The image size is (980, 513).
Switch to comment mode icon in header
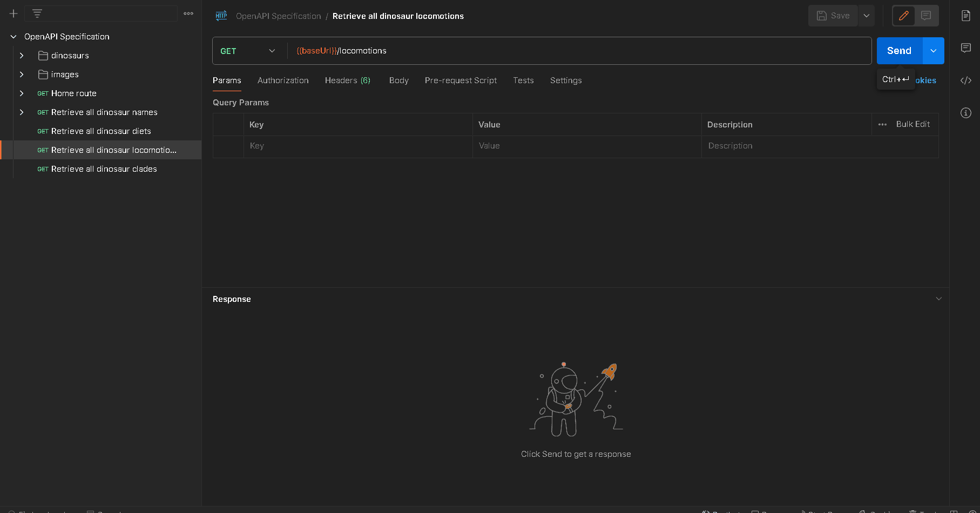926,16
